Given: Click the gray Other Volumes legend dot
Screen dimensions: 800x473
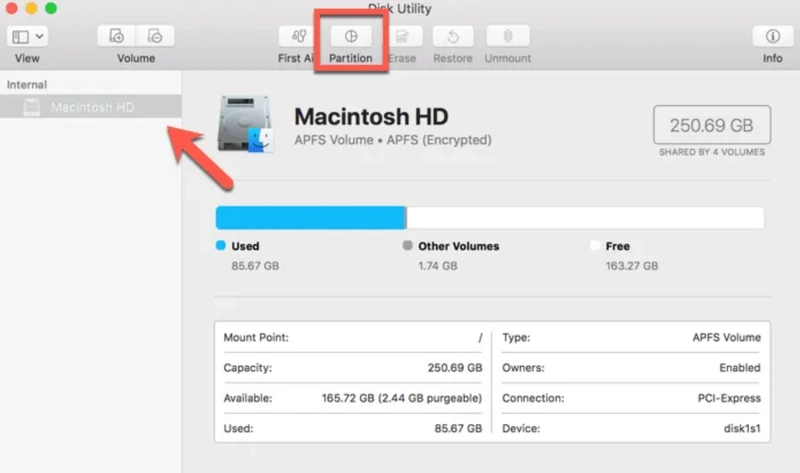Looking at the screenshot, I should point(407,246).
